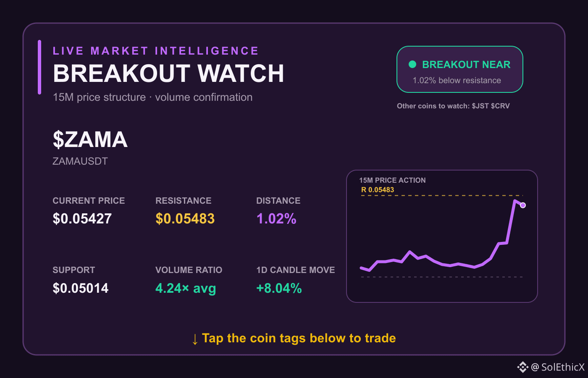This screenshot has width=588, height=378.
Task: Click the purple endpoint dot on the chart
Action: (523, 205)
